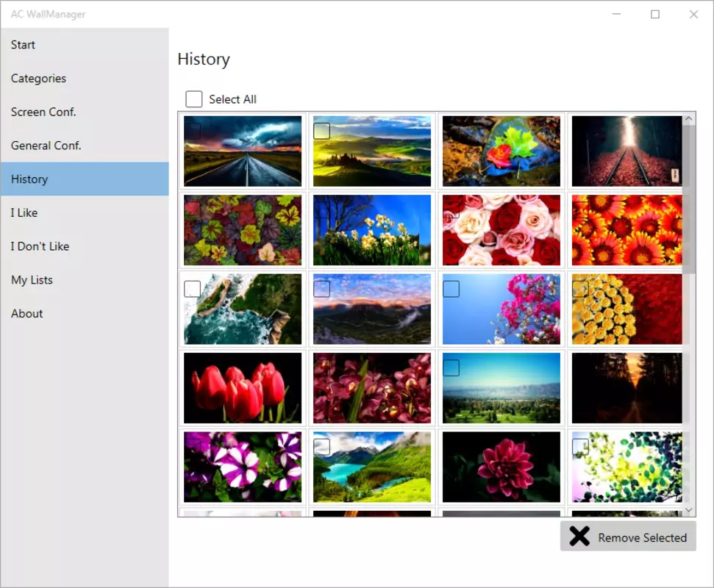The width and height of the screenshot is (714, 588).
Task: Select History in the sidebar
Action: pyautogui.click(x=85, y=179)
